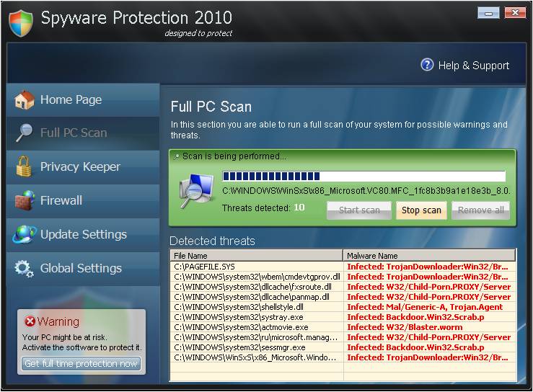Click the Help & Support question mark icon

pos(427,65)
